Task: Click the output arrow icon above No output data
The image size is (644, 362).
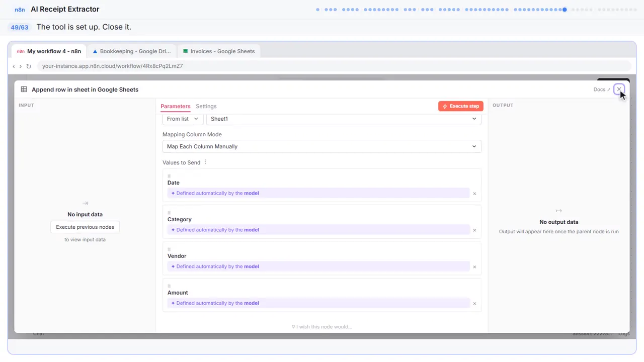Action: [x=558, y=211]
